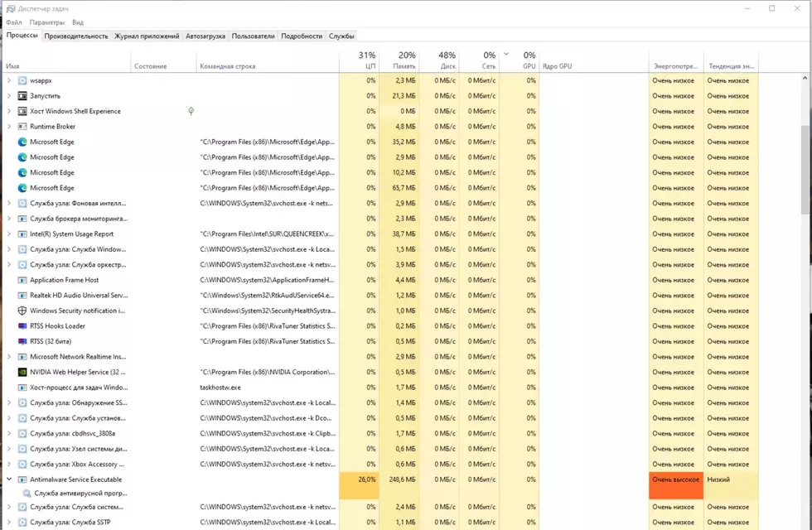Image resolution: width=812 pixels, height=530 pixels.
Task: Click the Intel(R) System Usage Report icon
Action: [22, 234]
